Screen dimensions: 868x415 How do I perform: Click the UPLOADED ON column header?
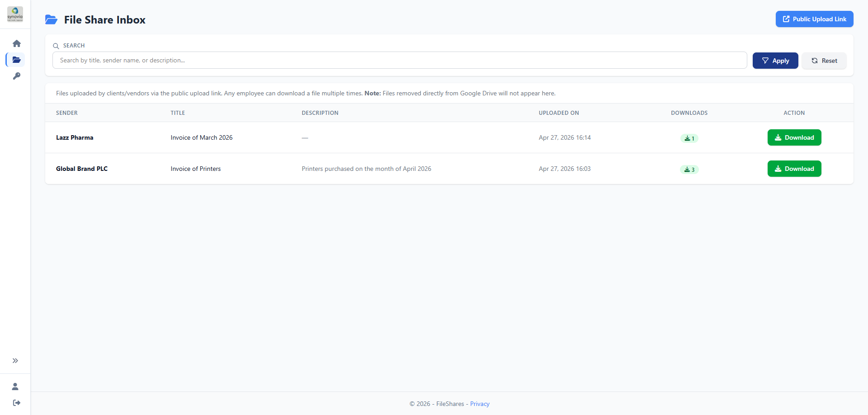[x=559, y=113]
